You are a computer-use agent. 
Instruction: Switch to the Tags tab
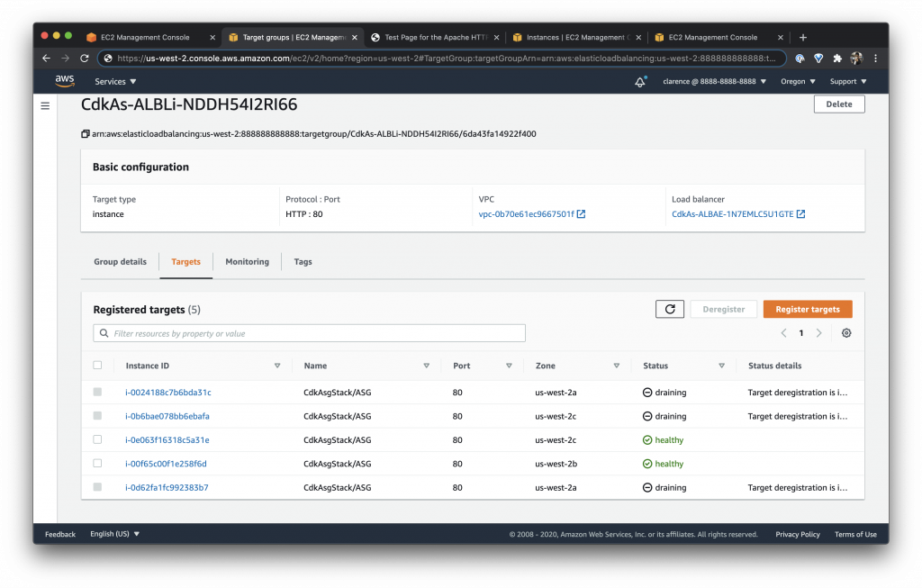coord(303,262)
